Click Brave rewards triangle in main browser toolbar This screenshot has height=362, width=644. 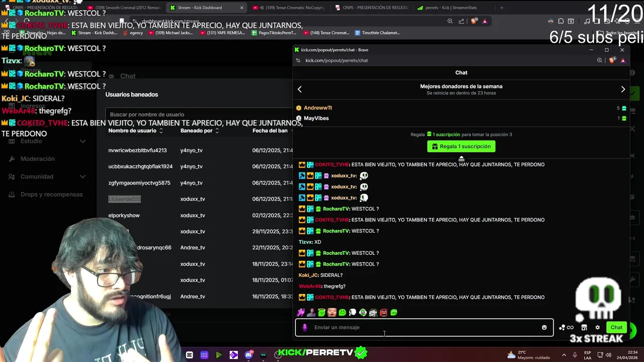pos(485,21)
